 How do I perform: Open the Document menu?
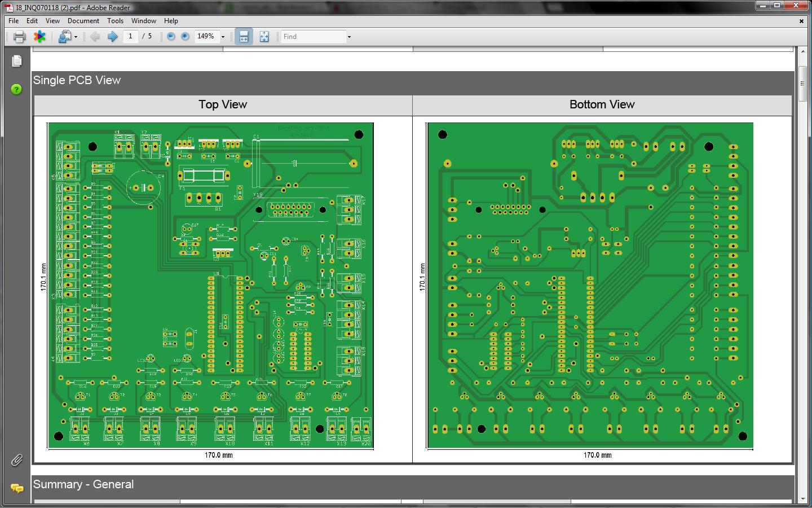tap(83, 21)
